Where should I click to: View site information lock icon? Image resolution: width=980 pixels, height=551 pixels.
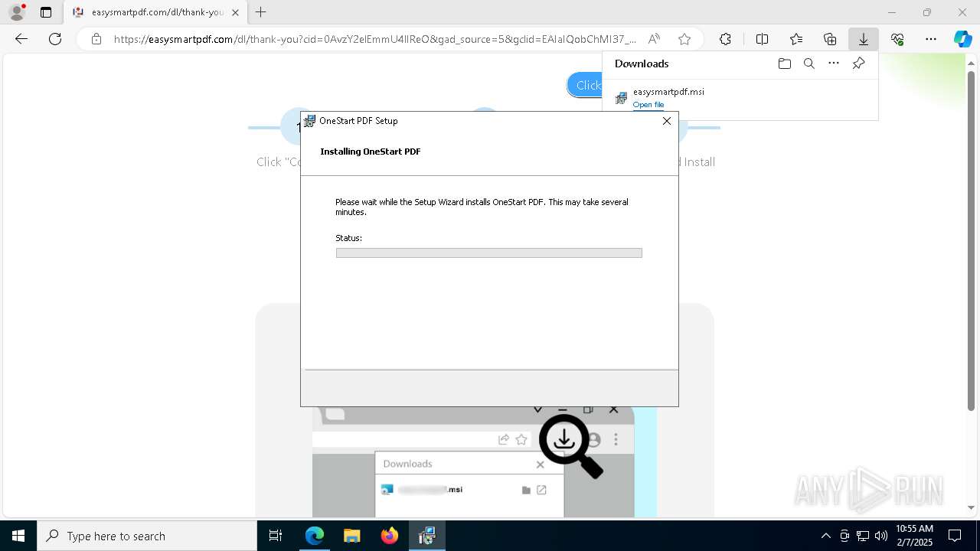click(96, 39)
